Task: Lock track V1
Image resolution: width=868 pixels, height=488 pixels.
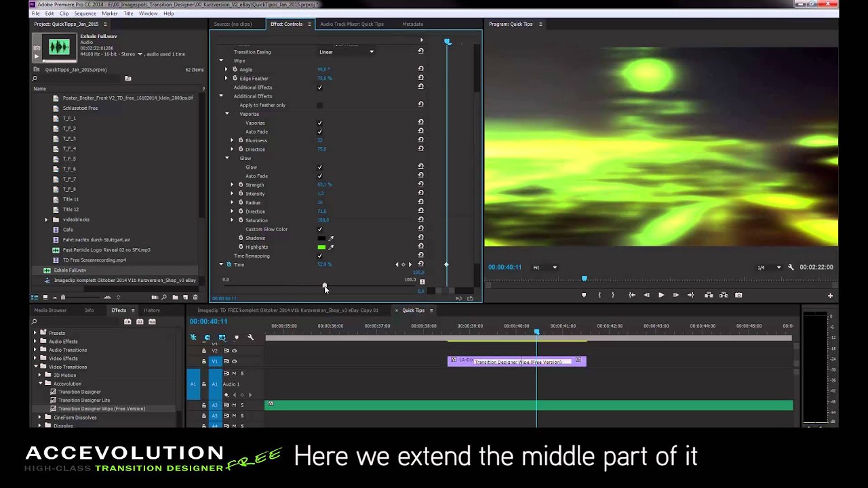Action: pos(203,361)
